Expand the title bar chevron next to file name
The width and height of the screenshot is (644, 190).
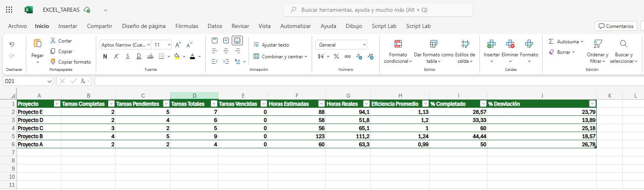[106, 10]
